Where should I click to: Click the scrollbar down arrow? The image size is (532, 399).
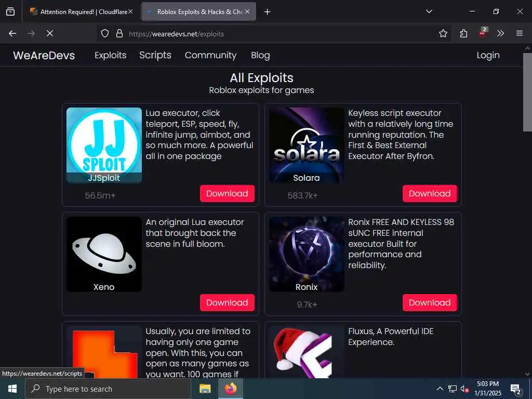(x=527, y=374)
